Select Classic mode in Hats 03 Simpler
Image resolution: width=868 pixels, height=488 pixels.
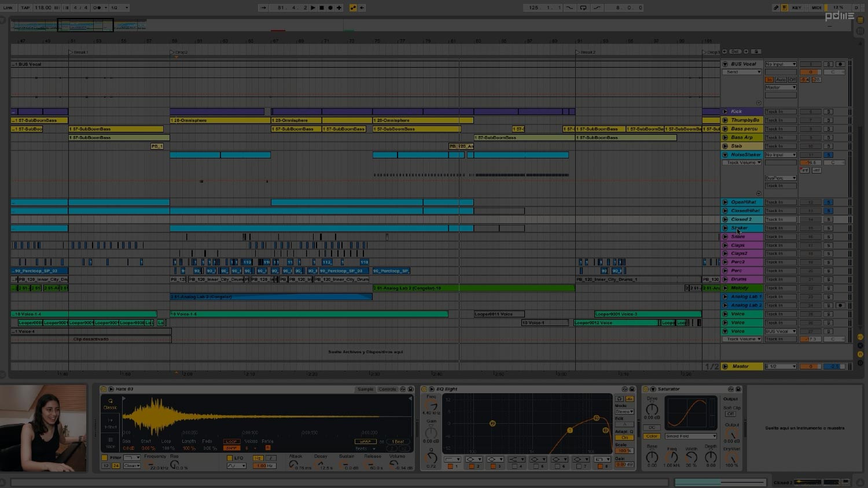[x=110, y=404]
